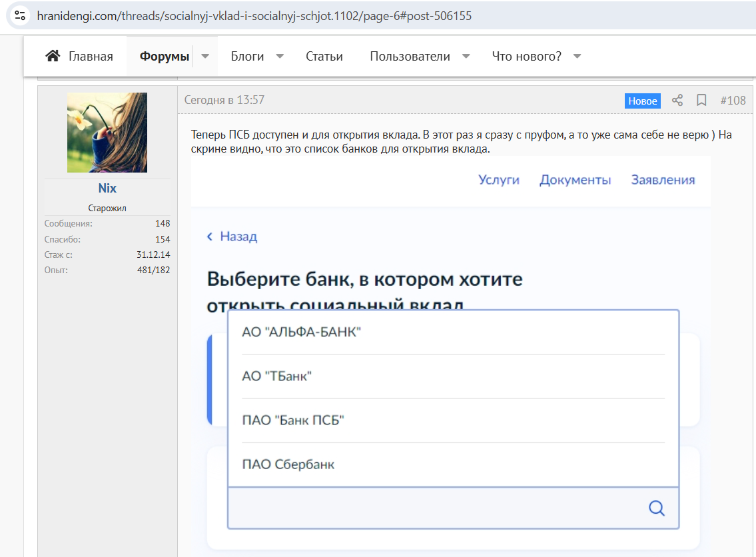Click the Заявления link in screenshot

663,180
